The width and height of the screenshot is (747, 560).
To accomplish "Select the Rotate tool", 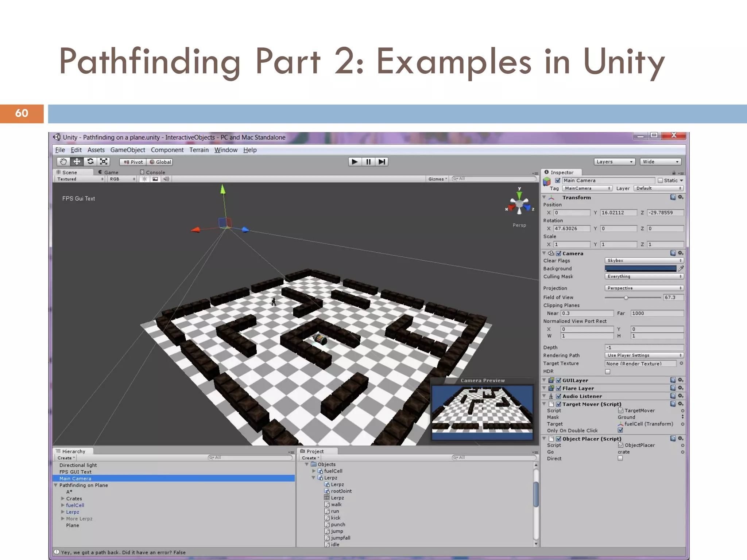I will [90, 162].
